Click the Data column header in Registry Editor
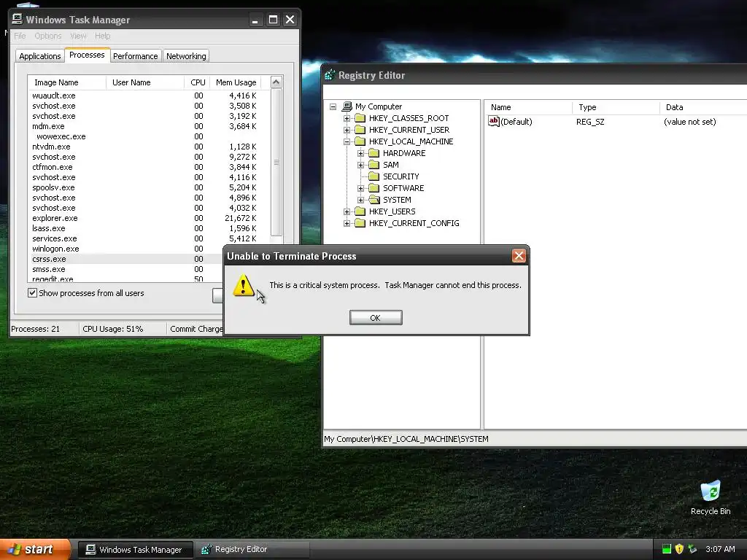 point(703,107)
